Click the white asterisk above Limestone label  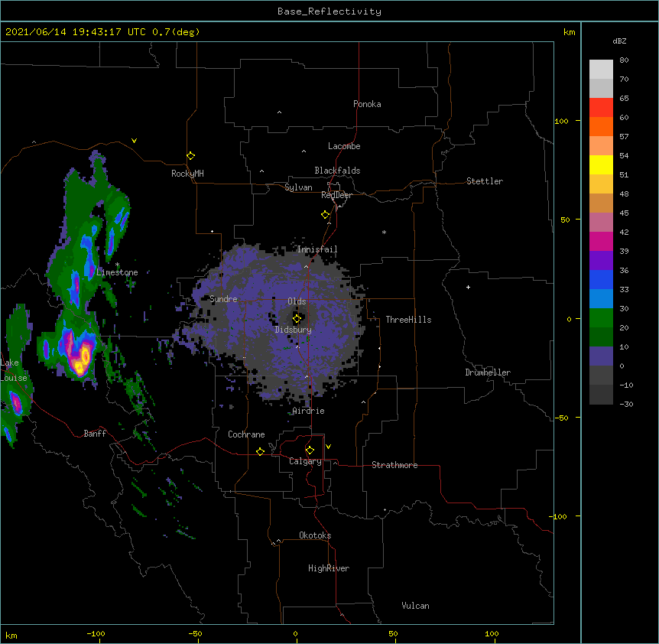coord(118,265)
